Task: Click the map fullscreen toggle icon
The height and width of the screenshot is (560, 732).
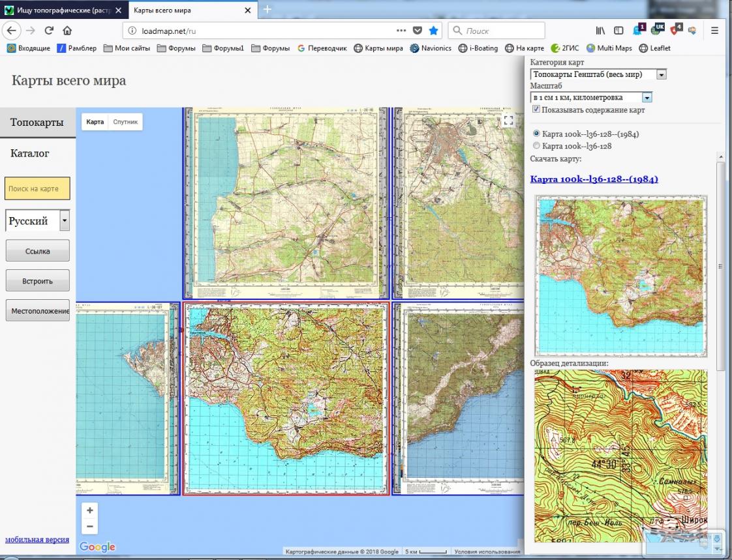Action: point(509,120)
